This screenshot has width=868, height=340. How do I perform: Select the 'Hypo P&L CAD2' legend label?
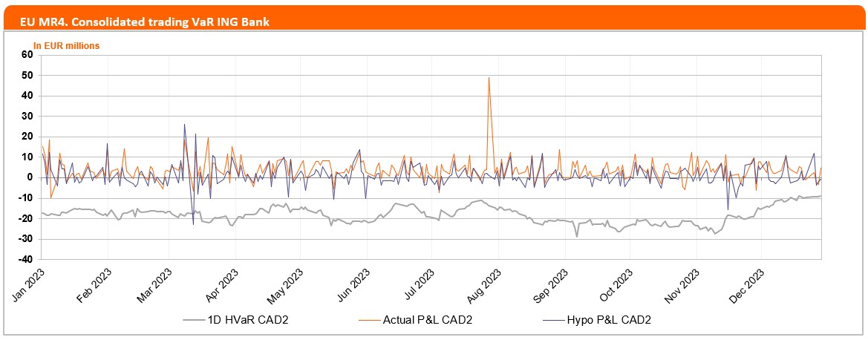pyautogui.click(x=609, y=320)
